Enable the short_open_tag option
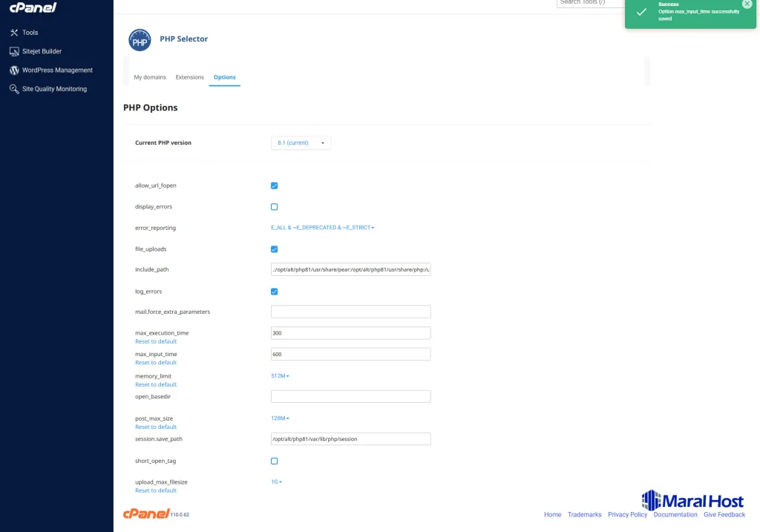Viewport: 760px width, 532px height. (x=275, y=461)
